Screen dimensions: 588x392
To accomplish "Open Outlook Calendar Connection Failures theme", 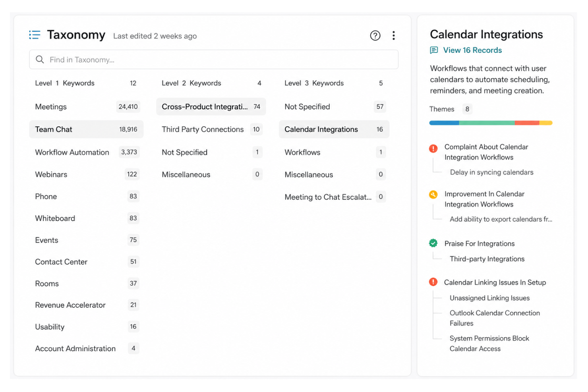I will (495, 318).
